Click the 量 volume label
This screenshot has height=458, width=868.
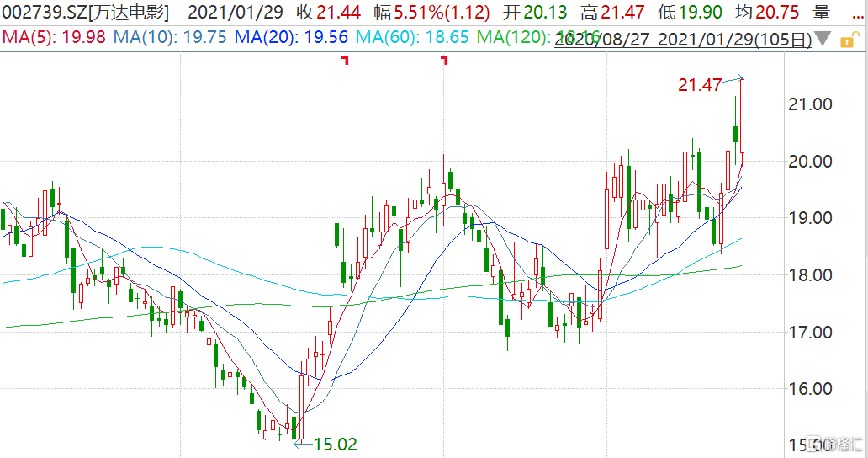pos(822,12)
